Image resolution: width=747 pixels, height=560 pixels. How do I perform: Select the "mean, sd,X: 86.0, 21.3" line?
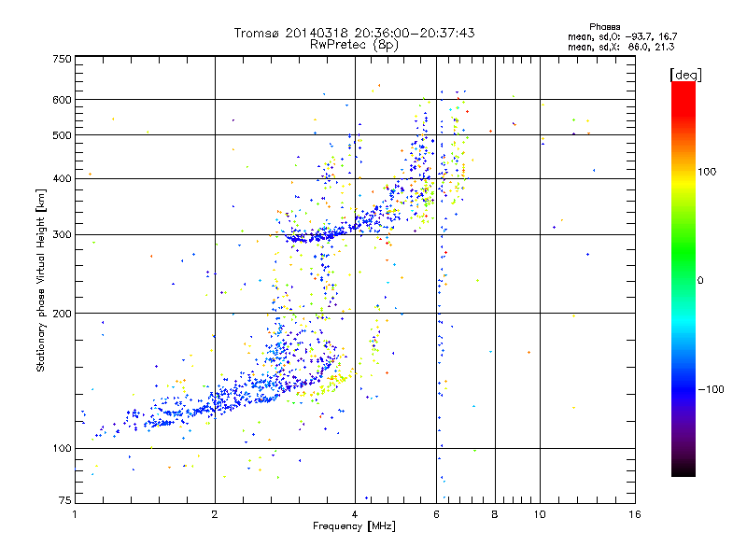pyautogui.click(x=621, y=47)
